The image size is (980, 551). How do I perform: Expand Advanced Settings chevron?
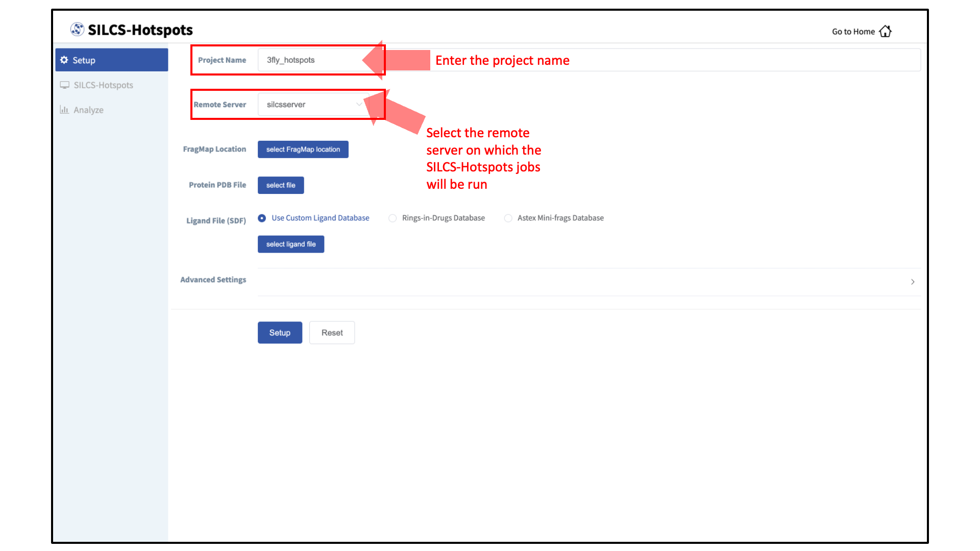(913, 282)
